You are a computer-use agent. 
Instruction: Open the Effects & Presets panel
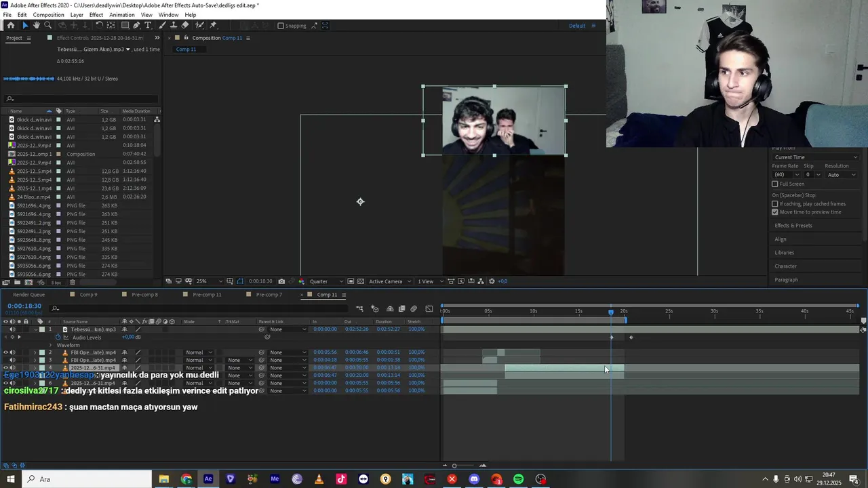coord(793,225)
